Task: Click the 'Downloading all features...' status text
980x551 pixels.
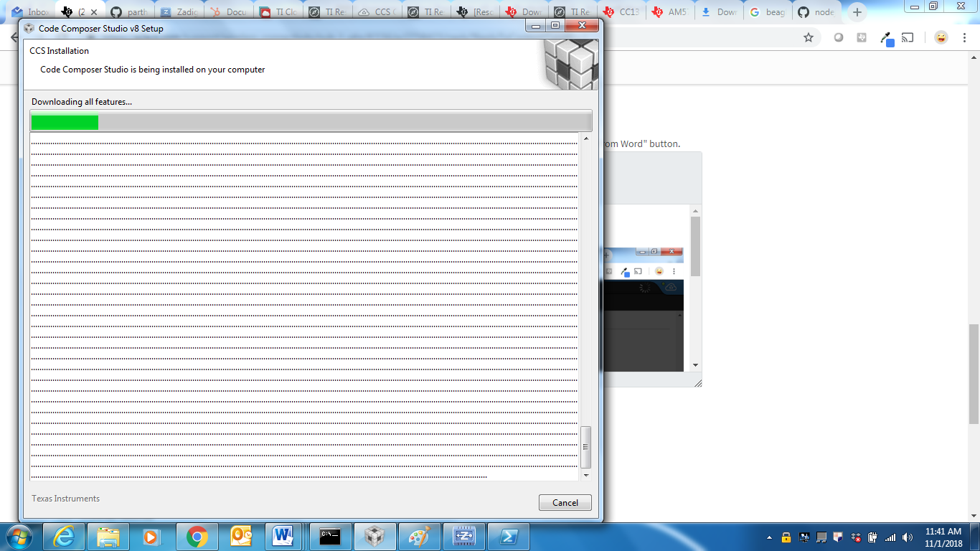Action: (x=82, y=102)
